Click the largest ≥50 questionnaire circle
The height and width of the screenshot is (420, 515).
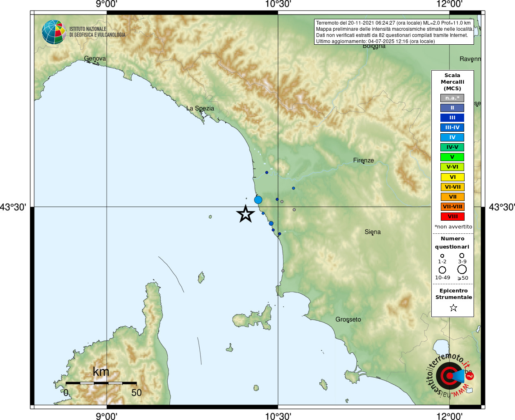pyautogui.click(x=462, y=269)
